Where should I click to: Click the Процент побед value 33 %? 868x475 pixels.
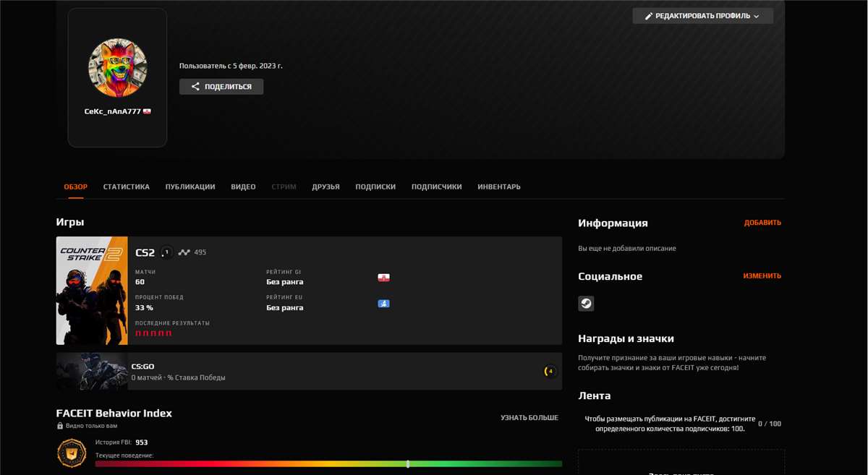click(144, 307)
